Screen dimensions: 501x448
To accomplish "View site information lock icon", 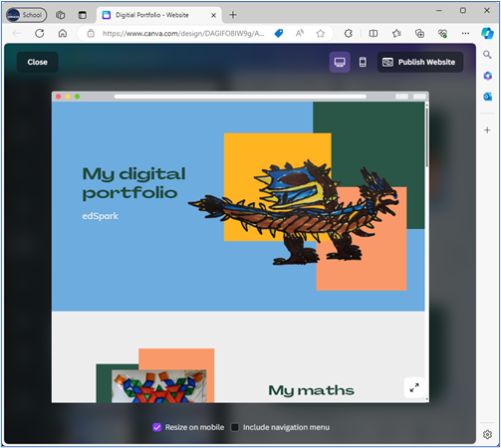I will coord(91,33).
